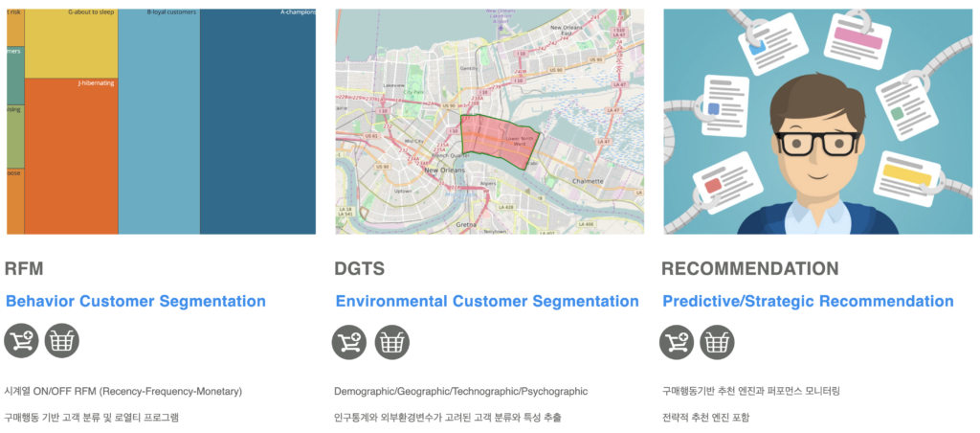Click the shopping basket icon under DGTS
This screenshot has width=980, height=433.
[391, 342]
